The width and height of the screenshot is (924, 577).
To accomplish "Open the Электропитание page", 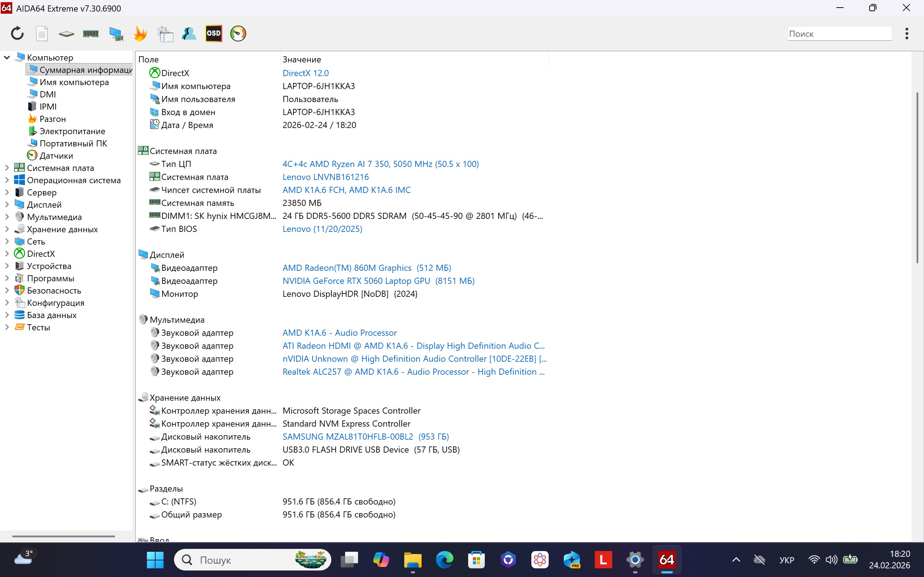I will pos(72,131).
